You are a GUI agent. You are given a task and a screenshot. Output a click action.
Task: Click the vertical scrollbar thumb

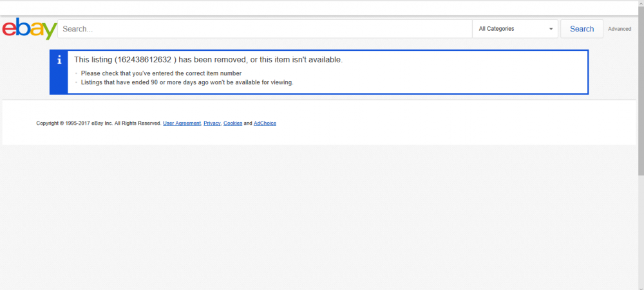click(641, 90)
